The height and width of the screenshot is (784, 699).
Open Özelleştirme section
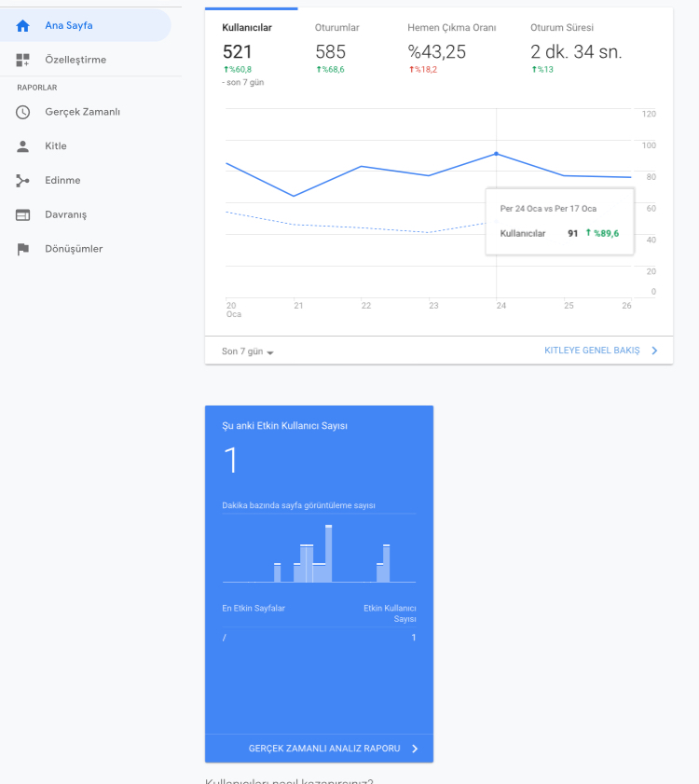coord(86,60)
